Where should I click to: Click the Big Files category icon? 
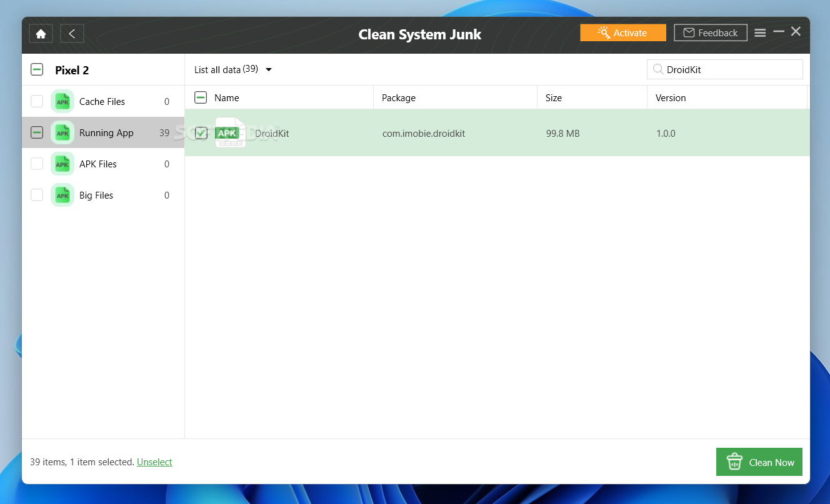62,195
